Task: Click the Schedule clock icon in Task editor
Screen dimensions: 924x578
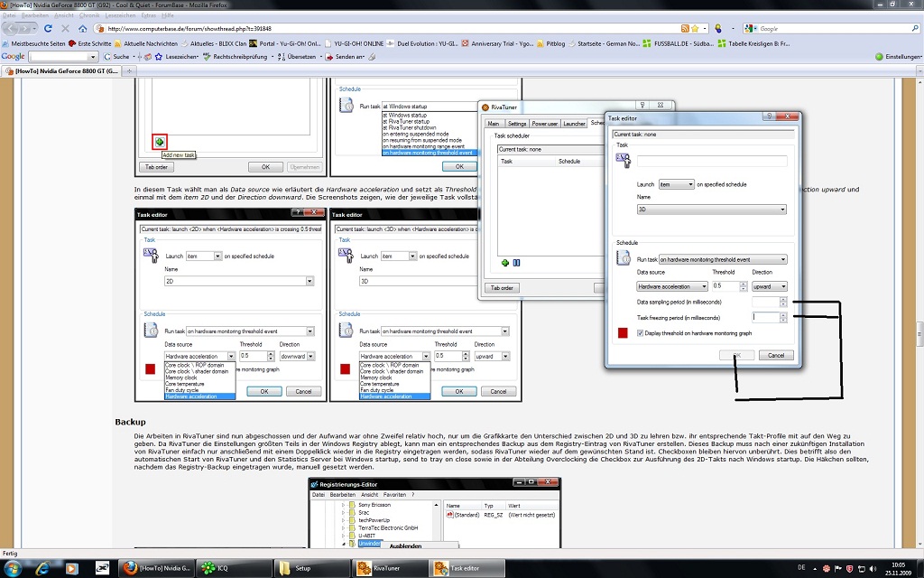Action: pyautogui.click(x=624, y=257)
